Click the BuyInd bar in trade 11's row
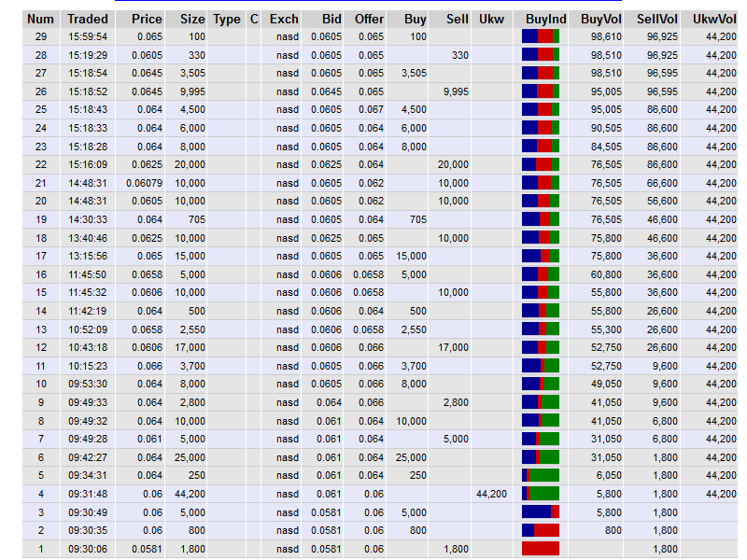This screenshot has height=560, width=747. click(541, 366)
